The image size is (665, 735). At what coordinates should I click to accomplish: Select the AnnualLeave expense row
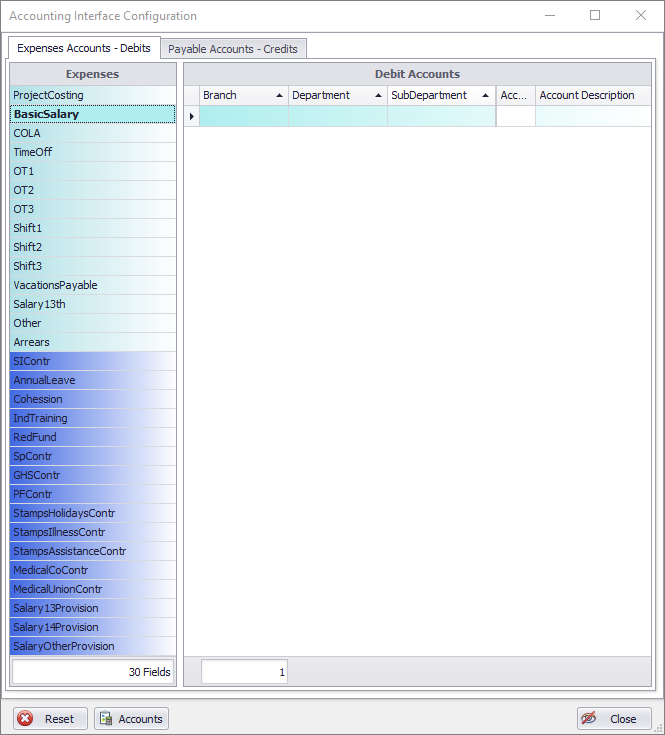[93, 380]
